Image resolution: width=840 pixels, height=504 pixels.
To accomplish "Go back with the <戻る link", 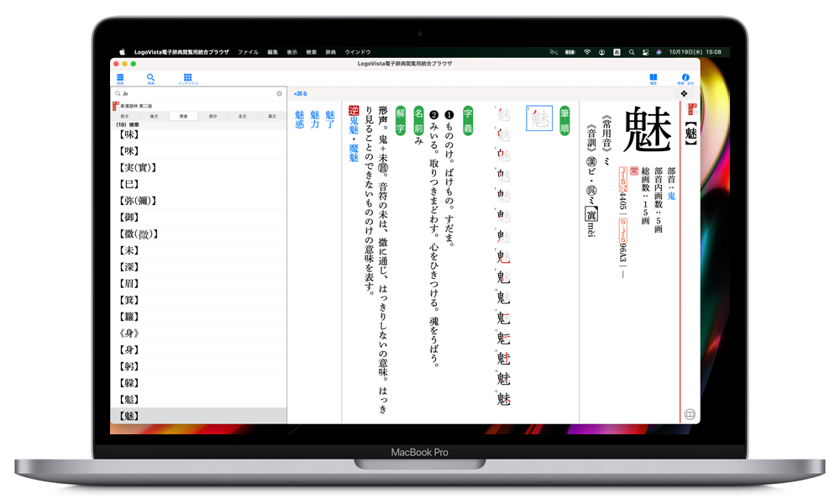I will click(x=301, y=94).
